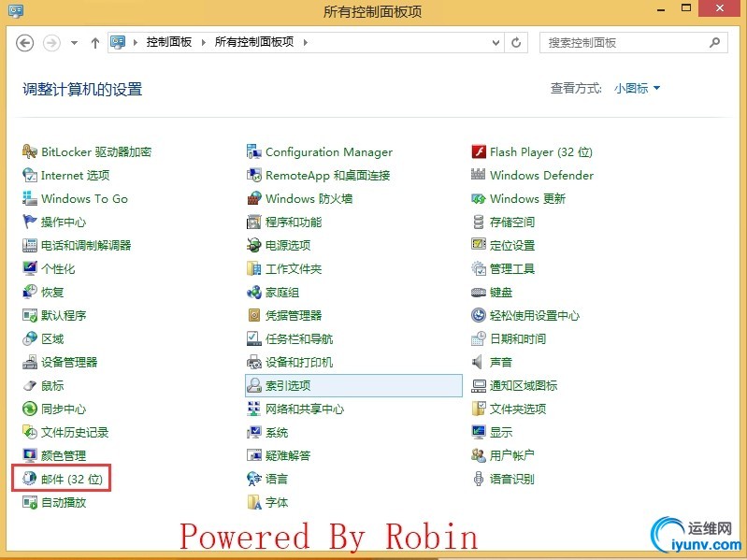This screenshot has height=560, width=747.
Task: Open the Windows Defender castle icon
Action: [479, 175]
